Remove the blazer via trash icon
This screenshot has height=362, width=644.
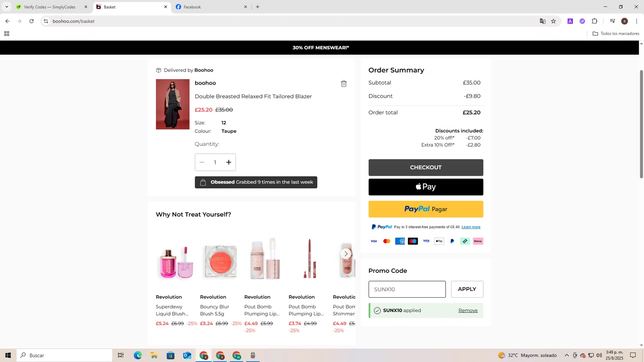[x=343, y=84]
